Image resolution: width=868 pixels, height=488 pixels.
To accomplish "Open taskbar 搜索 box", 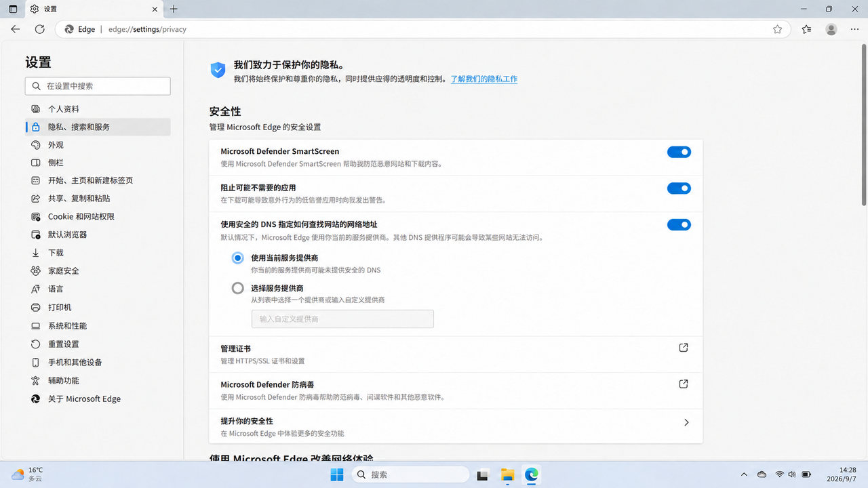I will click(x=410, y=474).
